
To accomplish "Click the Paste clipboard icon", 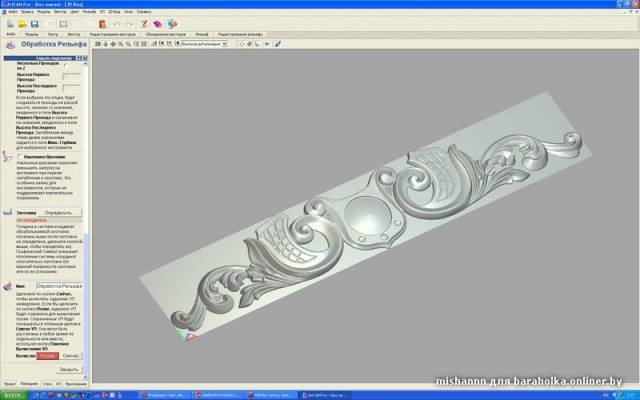I will [102, 24].
